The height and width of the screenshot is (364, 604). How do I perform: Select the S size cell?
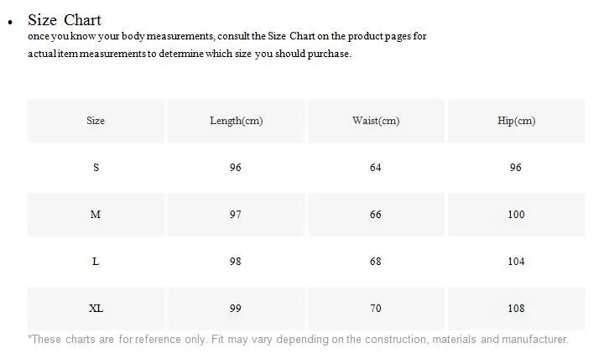click(96, 168)
